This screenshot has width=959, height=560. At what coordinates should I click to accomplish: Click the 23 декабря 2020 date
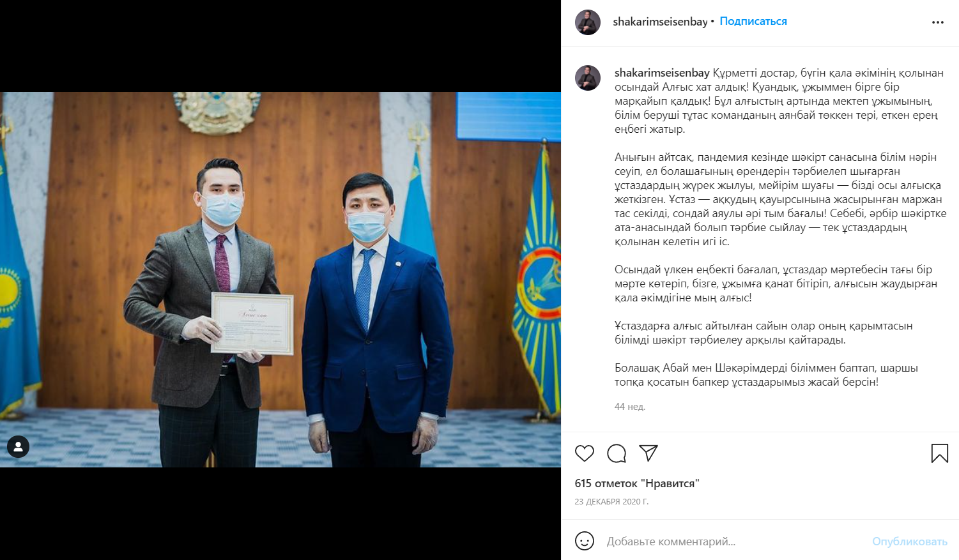pyautogui.click(x=611, y=502)
